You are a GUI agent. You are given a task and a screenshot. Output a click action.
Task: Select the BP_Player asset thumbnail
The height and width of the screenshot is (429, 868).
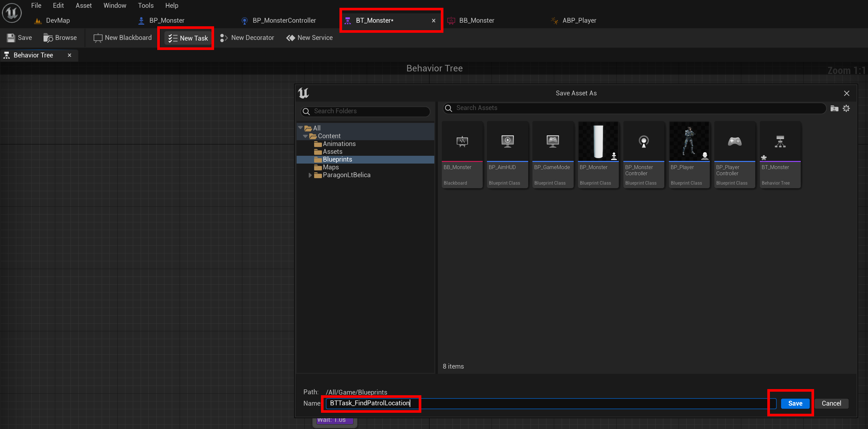point(689,155)
